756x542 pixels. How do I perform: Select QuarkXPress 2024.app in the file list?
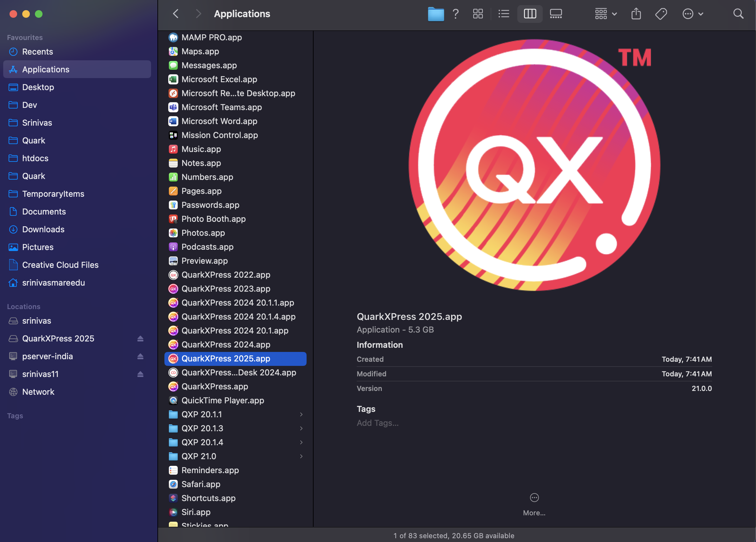tap(226, 344)
